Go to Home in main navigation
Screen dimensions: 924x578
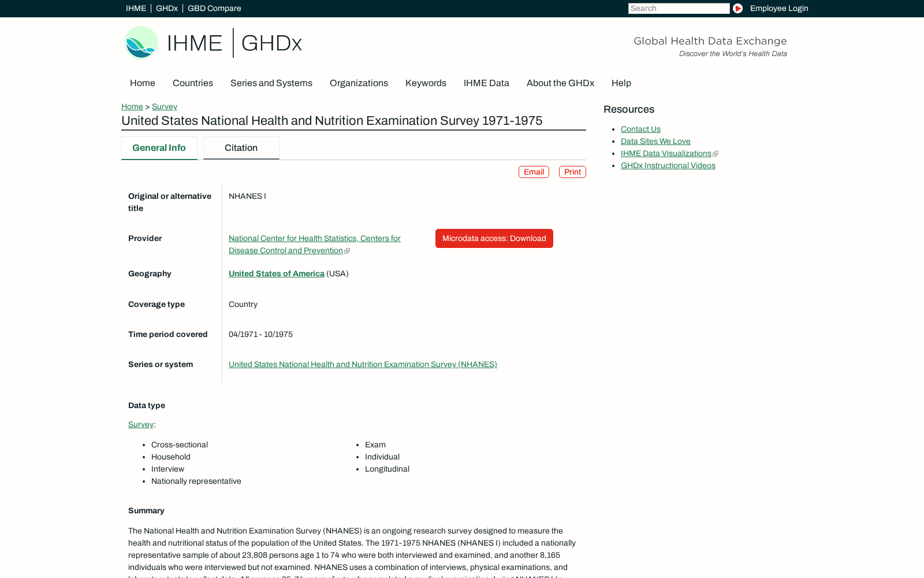tap(143, 83)
